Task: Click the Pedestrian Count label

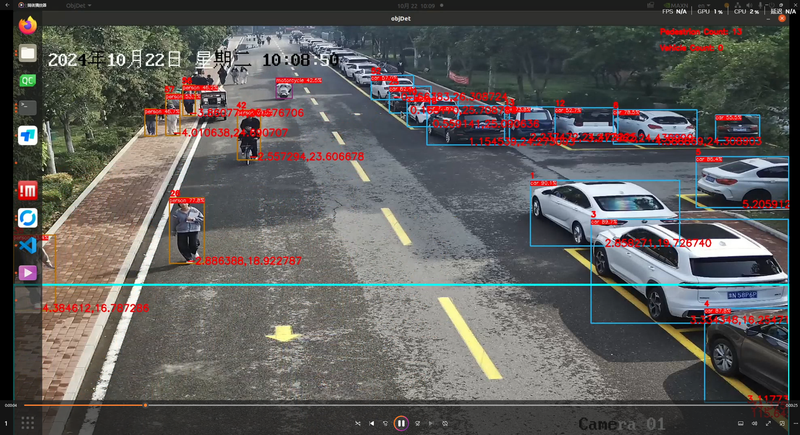Action: [x=701, y=32]
